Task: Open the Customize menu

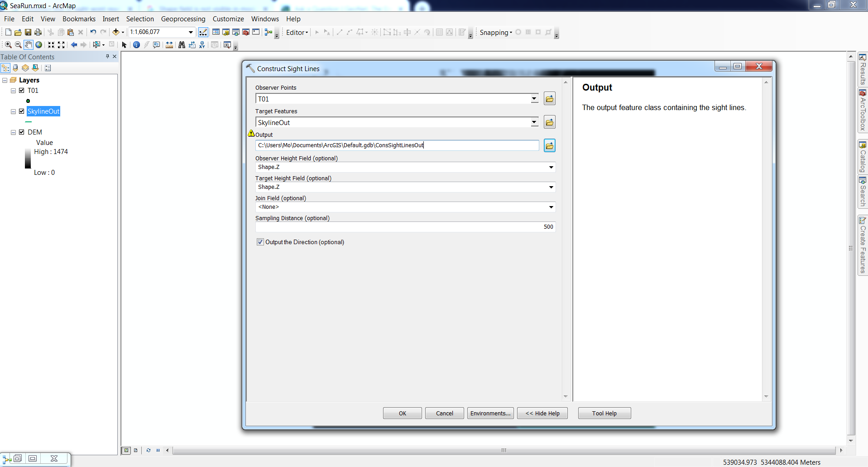Action: point(228,19)
